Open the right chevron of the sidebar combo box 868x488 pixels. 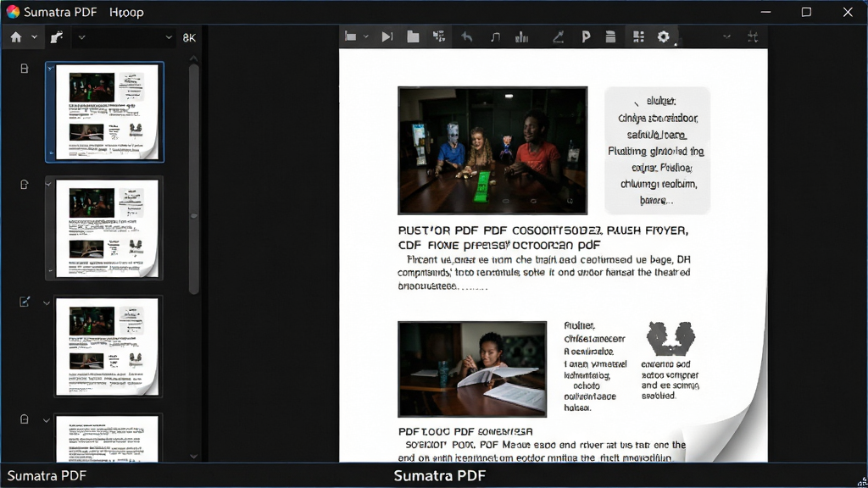tap(169, 37)
